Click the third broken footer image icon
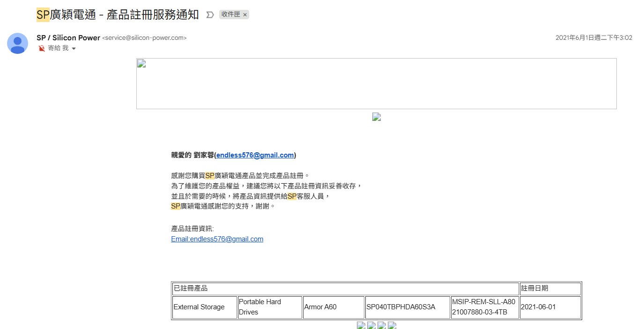 point(382,325)
